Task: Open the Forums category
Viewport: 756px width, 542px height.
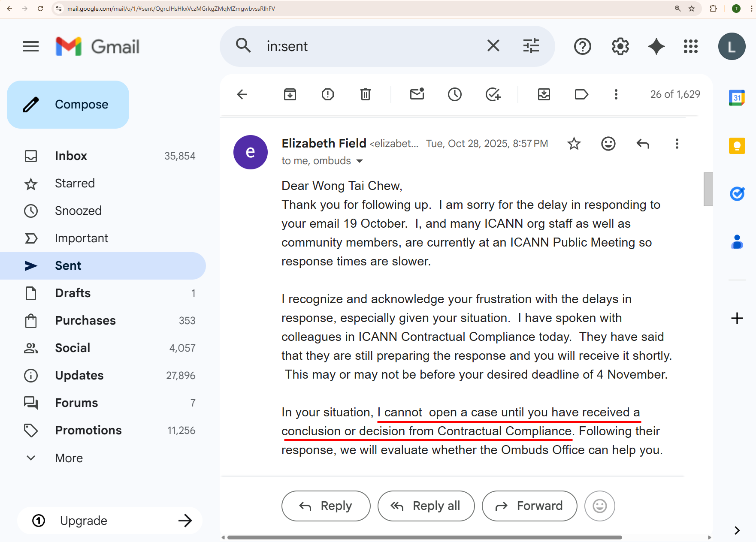Action: click(103, 403)
